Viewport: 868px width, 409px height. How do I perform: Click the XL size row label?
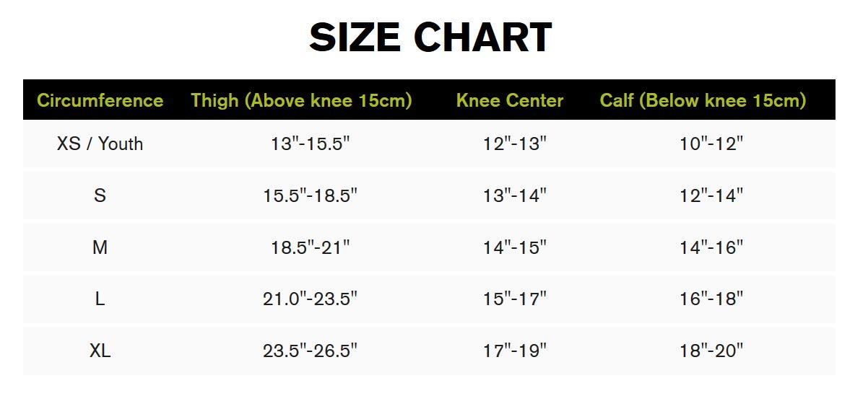[100, 351]
